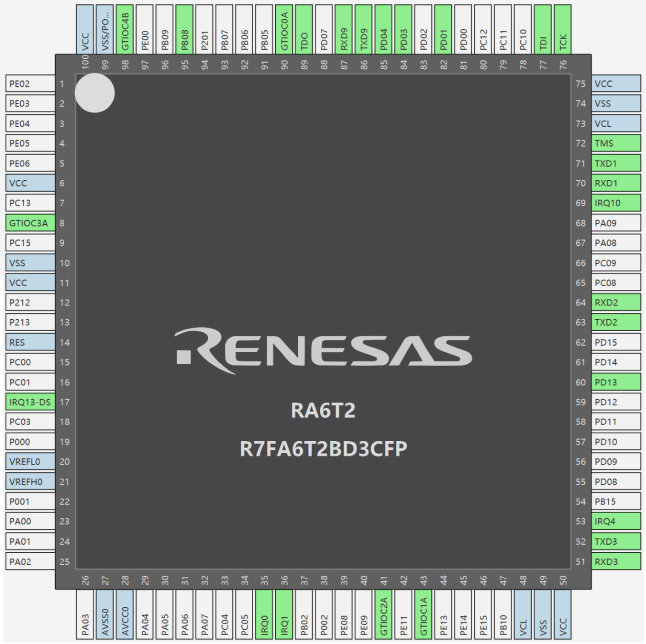Image resolution: width=646 pixels, height=644 pixels.
Task: Click the GTIOC4B pin 98
Action: coord(125,29)
